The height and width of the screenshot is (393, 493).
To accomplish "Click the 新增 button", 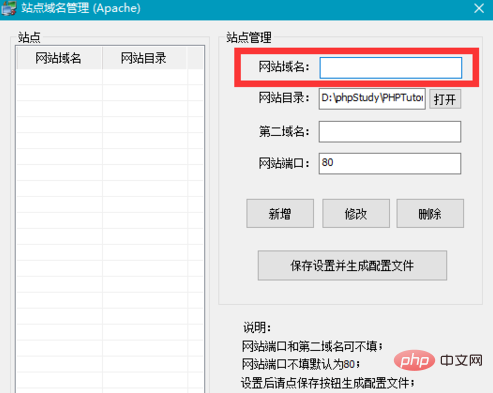I will coord(280,214).
